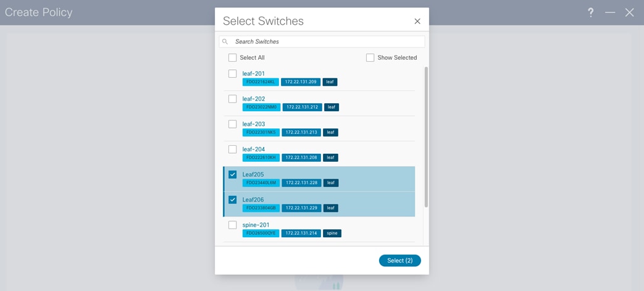644x291 pixels.
Task: Minimize the Create Policy window
Action: (x=610, y=12)
